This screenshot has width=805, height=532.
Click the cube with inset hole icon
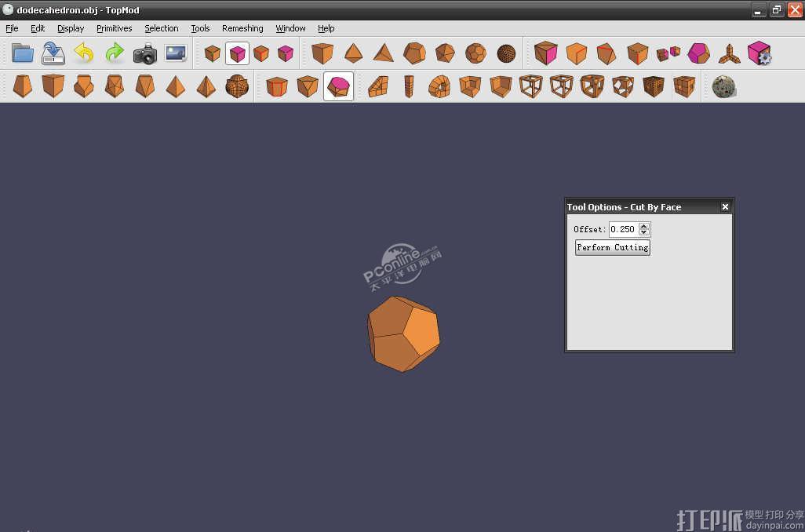point(470,86)
